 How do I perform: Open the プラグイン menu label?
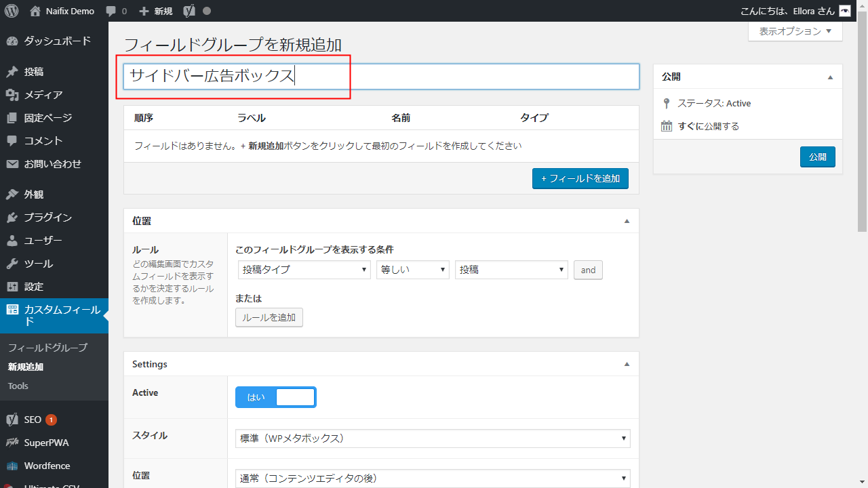[x=48, y=218]
